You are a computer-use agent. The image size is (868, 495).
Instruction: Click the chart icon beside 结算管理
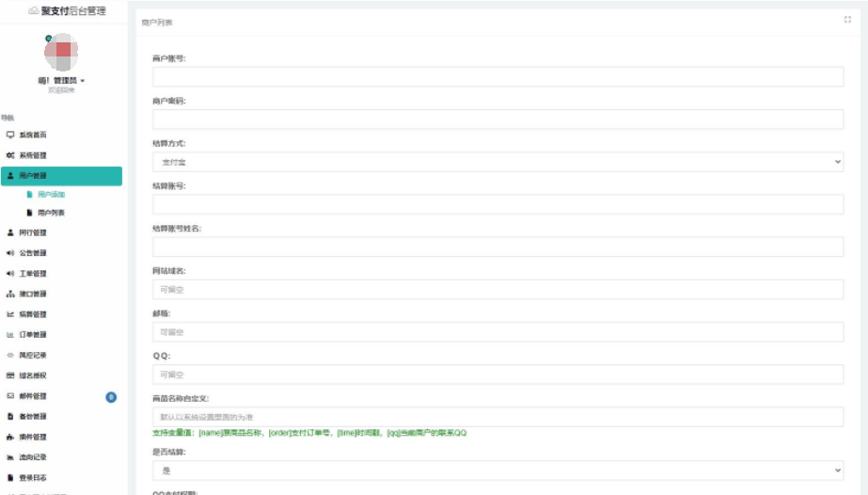click(10, 314)
